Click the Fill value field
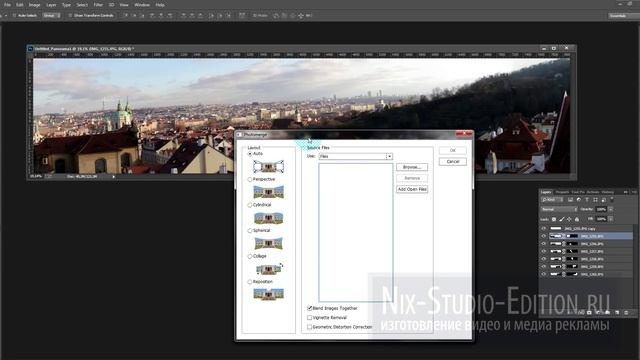Image resolution: width=640 pixels, height=360 pixels. 602,219
